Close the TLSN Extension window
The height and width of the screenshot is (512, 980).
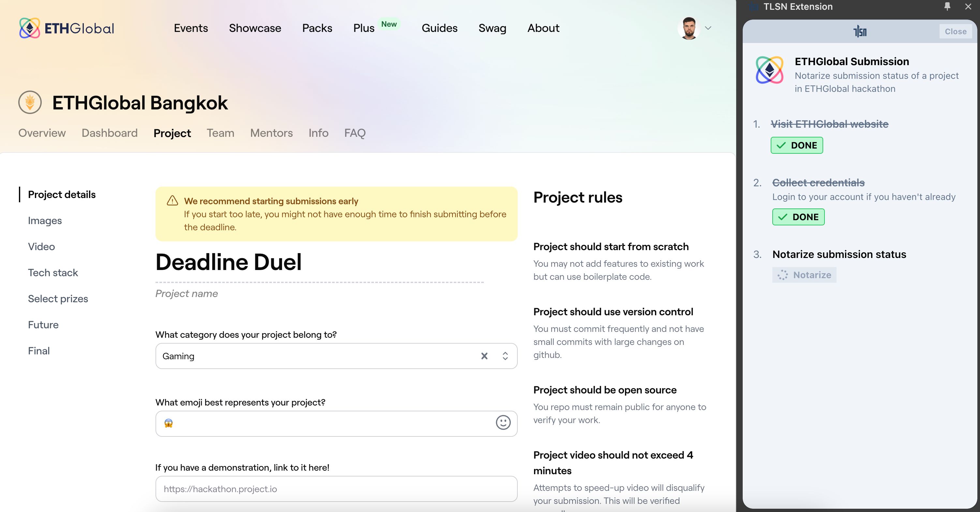[x=968, y=7]
